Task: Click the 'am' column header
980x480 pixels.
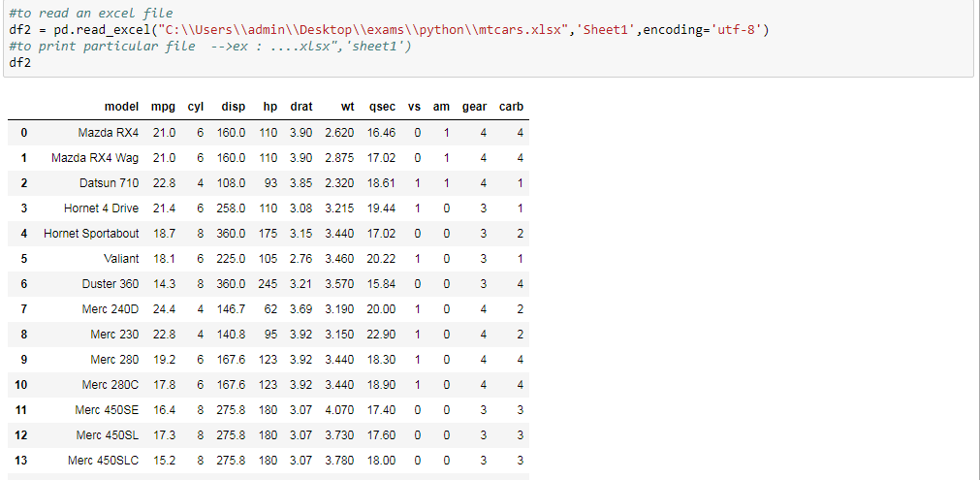Action: (441, 107)
